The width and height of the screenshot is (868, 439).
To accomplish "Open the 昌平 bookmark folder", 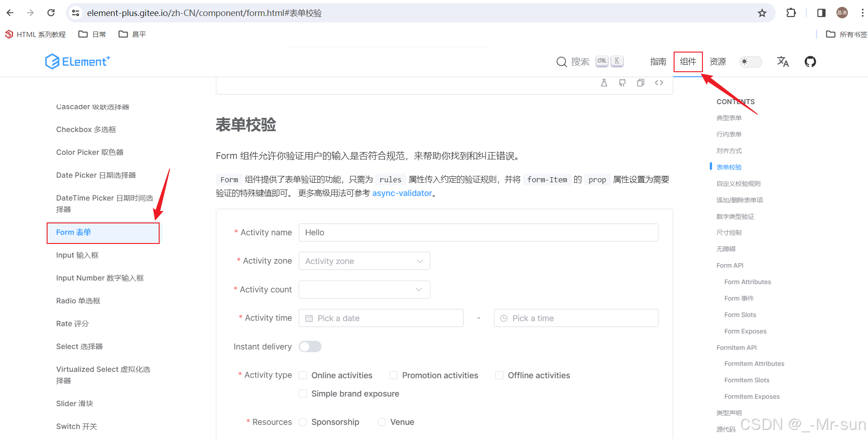I will point(133,34).
